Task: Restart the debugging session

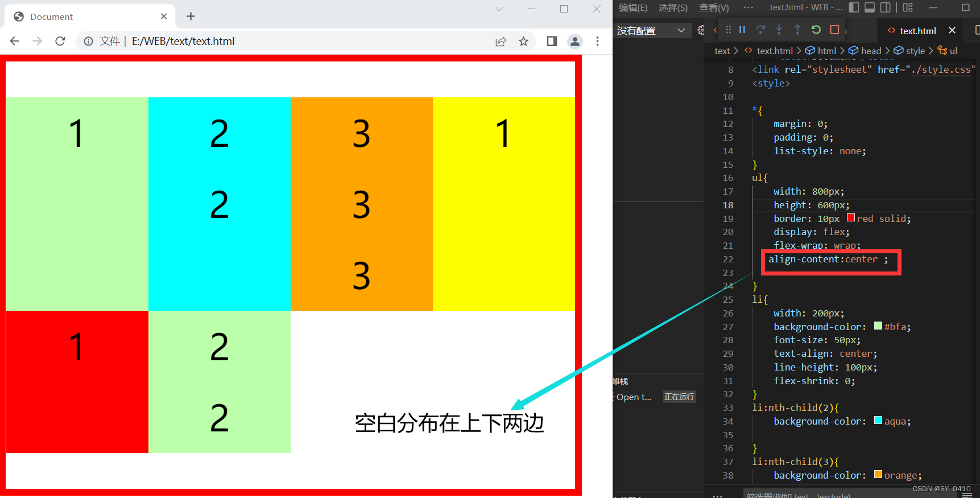Action: [816, 30]
